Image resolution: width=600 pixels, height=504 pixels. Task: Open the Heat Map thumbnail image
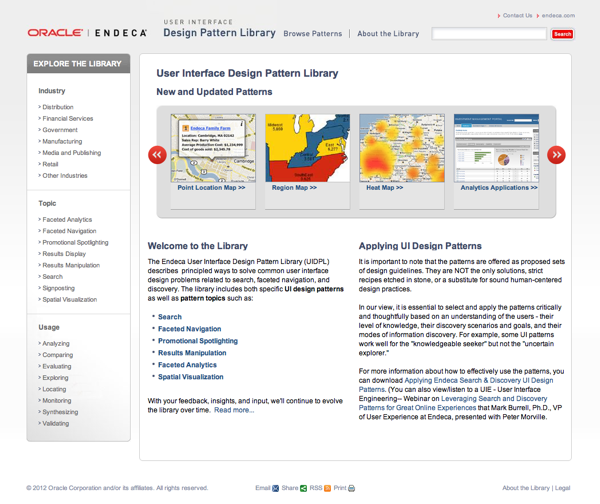click(402, 148)
